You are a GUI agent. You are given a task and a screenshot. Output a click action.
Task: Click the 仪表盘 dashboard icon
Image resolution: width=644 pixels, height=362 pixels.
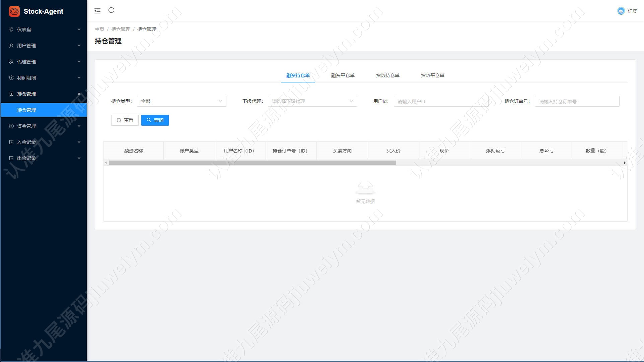[x=11, y=29]
